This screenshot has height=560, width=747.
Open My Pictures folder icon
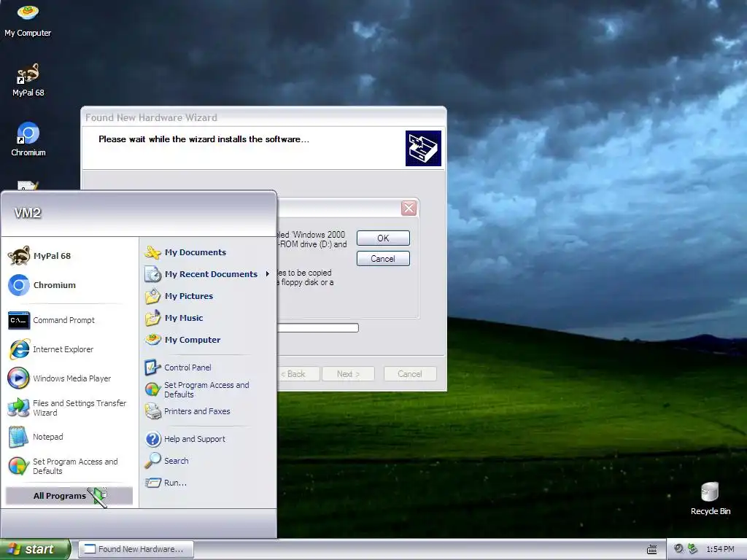coord(153,296)
